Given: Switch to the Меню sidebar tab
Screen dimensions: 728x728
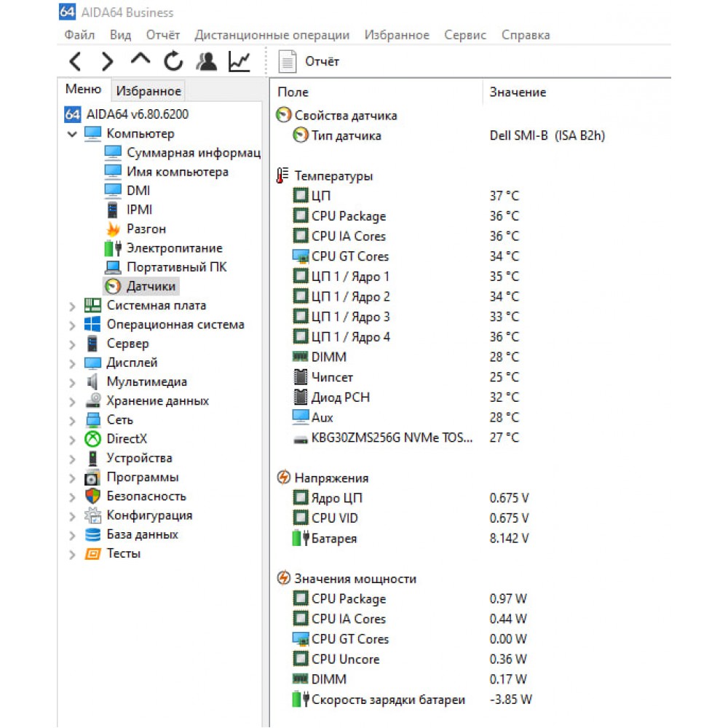Looking at the screenshot, I should click(x=84, y=89).
